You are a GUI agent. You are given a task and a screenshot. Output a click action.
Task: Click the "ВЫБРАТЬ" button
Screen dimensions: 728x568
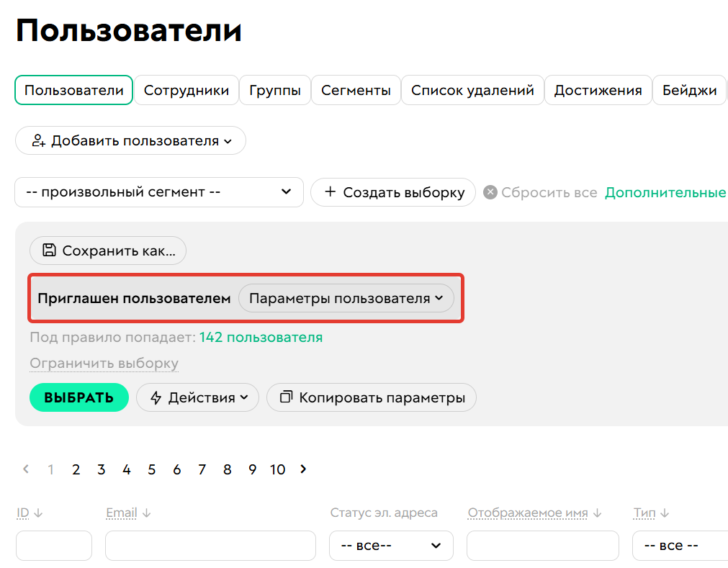coord(78,397)
